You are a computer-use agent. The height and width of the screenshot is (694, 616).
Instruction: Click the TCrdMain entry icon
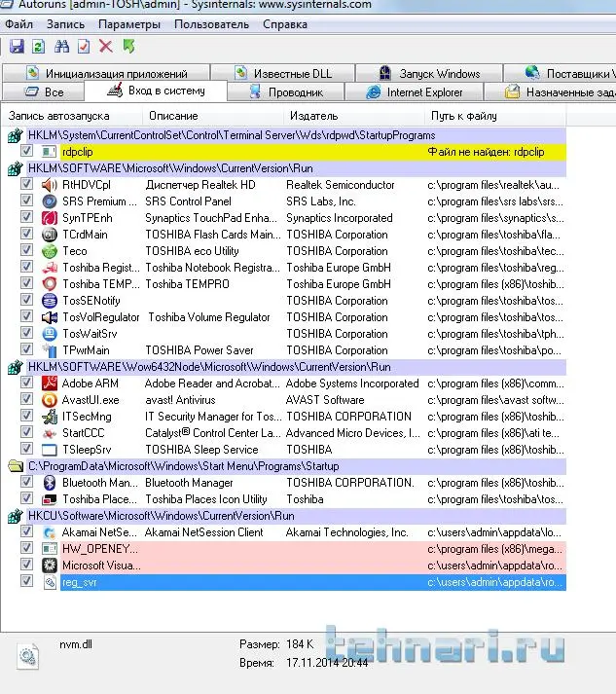click(x=49, y=235)
